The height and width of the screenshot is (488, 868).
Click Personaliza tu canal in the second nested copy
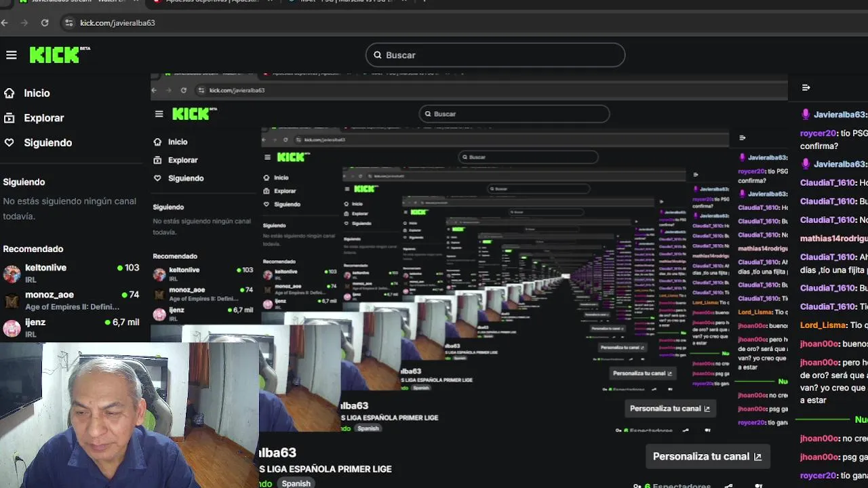click(642, 373)
